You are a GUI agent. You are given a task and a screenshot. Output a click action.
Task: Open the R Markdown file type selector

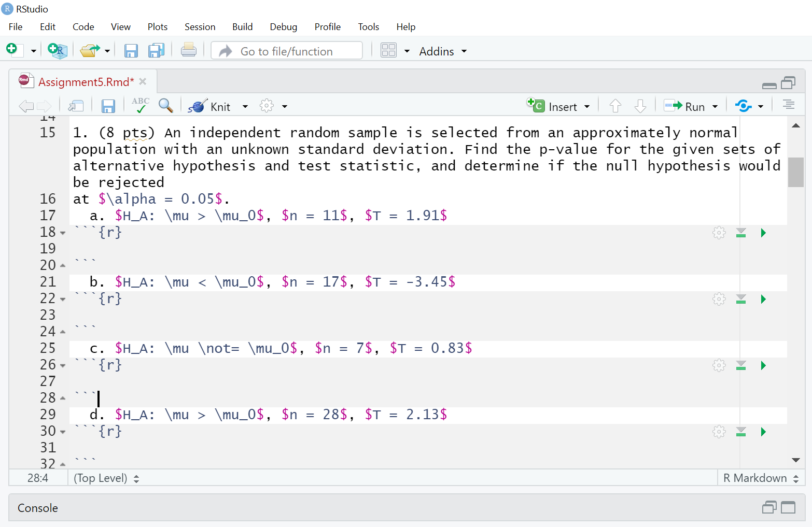(x=761, y=478)
